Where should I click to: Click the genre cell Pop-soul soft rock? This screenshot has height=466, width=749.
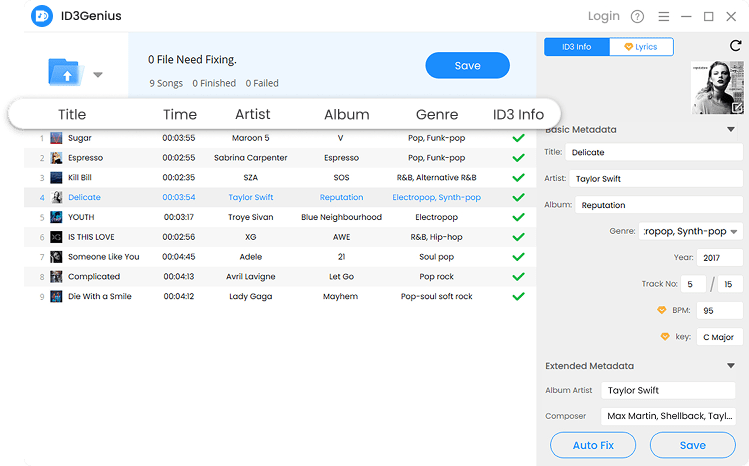[436, 297]
